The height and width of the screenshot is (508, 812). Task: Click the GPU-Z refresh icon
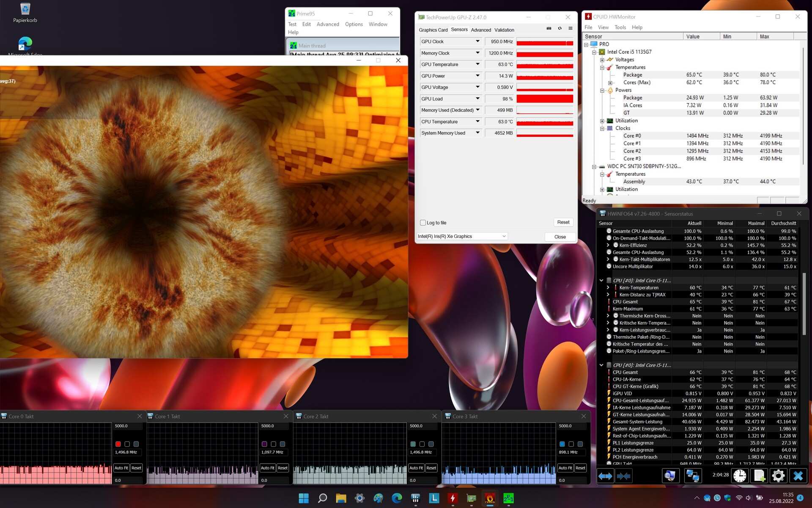(560, 28)
